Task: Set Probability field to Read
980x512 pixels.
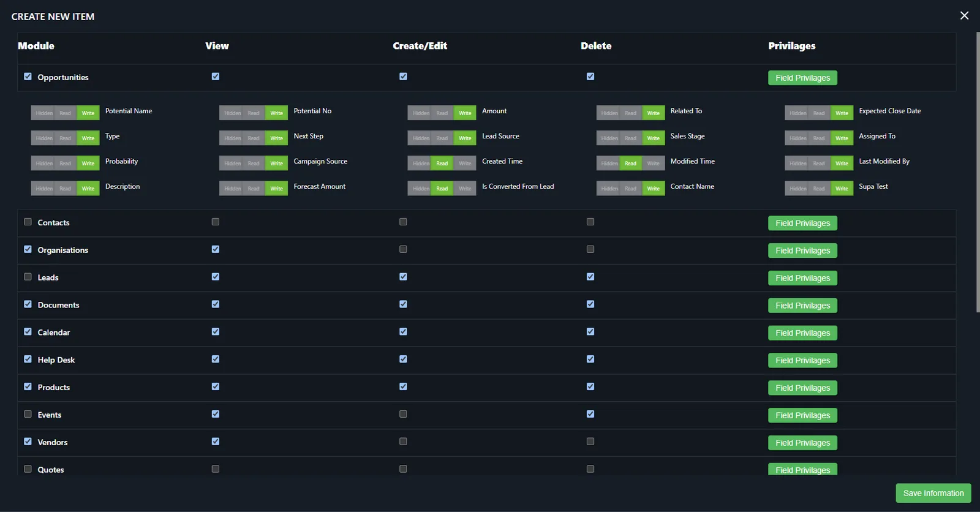Action: (x=65, y=164)
